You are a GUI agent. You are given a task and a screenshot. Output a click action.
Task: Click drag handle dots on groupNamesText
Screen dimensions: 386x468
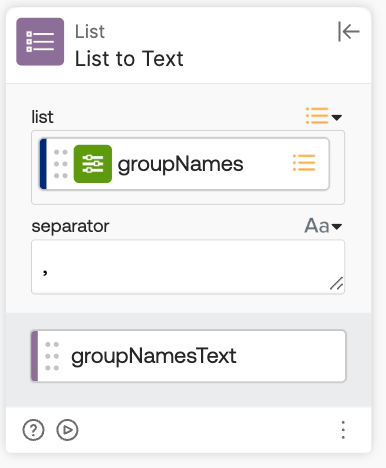(x=52, y=356)
